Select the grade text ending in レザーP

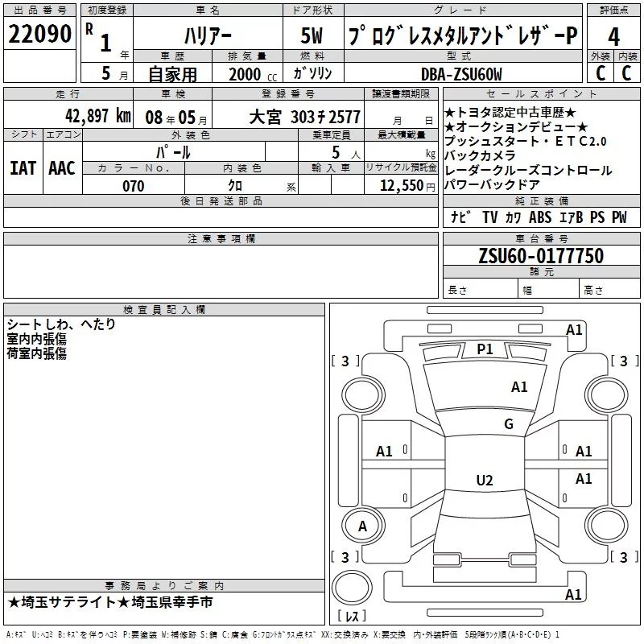tap(463, 35)
